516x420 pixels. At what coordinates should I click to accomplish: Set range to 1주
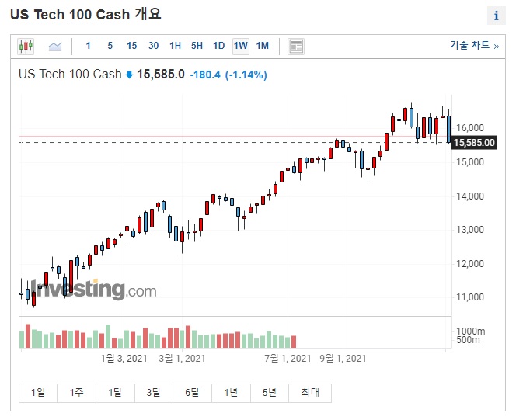point(76,393)
